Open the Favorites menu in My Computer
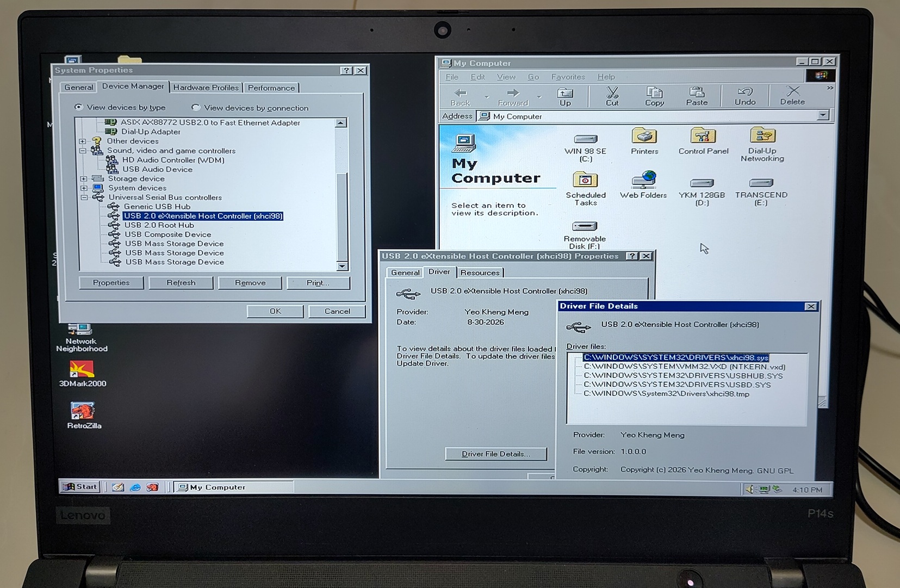This screenshot has height=588, width=900. 568,77
